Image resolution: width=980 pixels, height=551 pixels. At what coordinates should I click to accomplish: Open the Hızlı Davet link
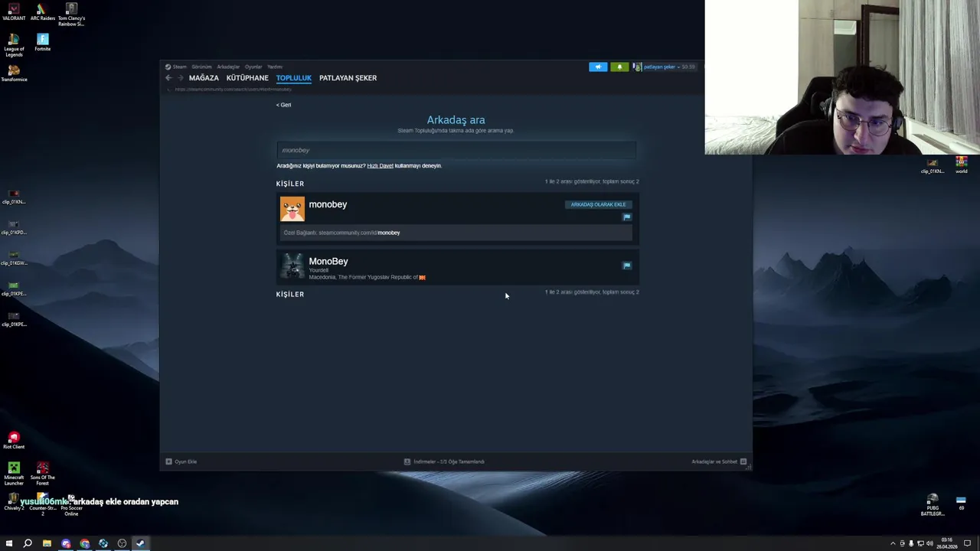(380, 165)
